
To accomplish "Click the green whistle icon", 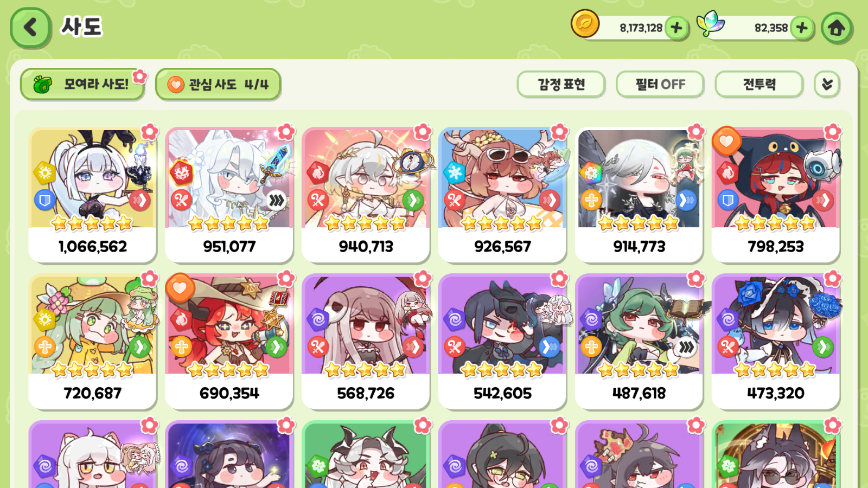I will (42, 85).
